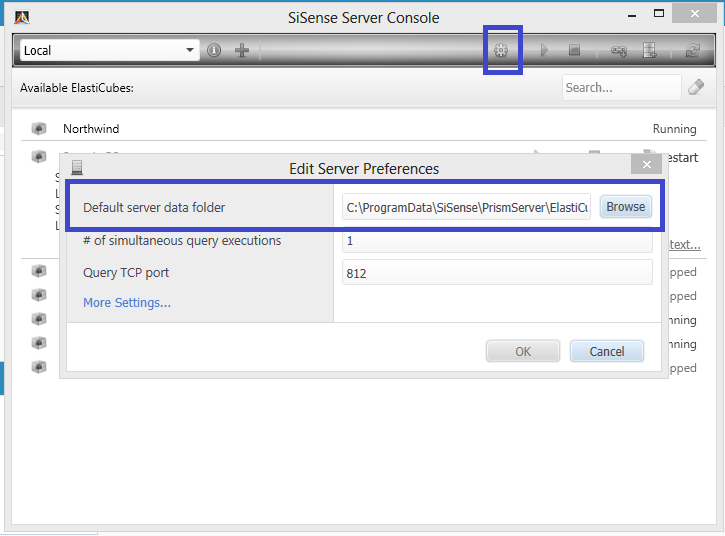Click the key toolbar icon
Screen dimensions: 725x536
pos(619,50)
